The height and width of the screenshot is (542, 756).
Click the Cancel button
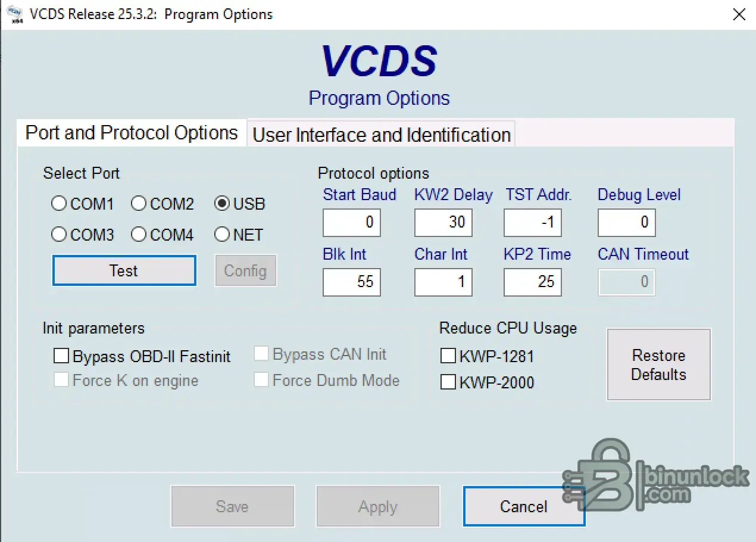pyautogui.click(x=524, y=506)
